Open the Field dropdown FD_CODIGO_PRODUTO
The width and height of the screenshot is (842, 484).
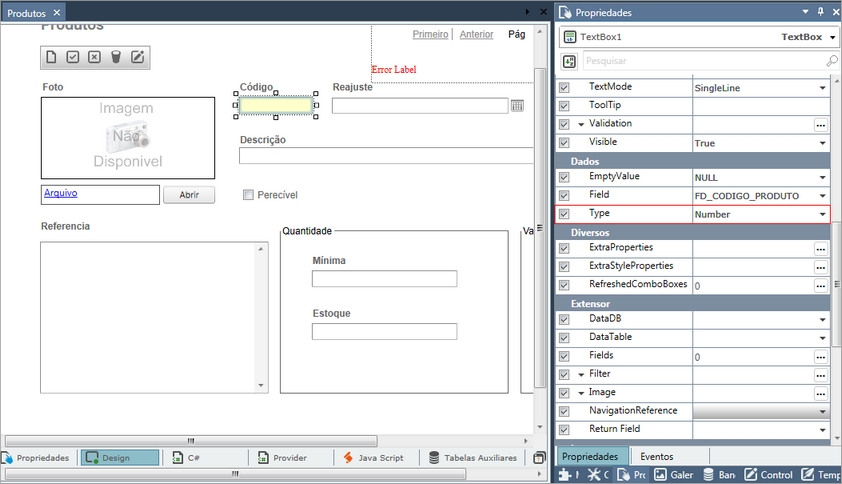pyautogui.click(x=823, y=196)
